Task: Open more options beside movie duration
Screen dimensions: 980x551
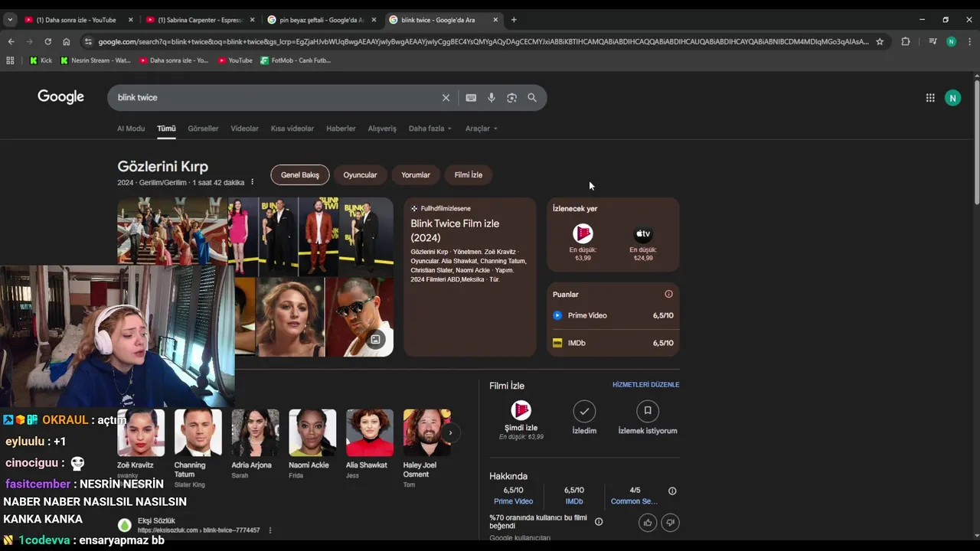Action: [x=252, y=182]
